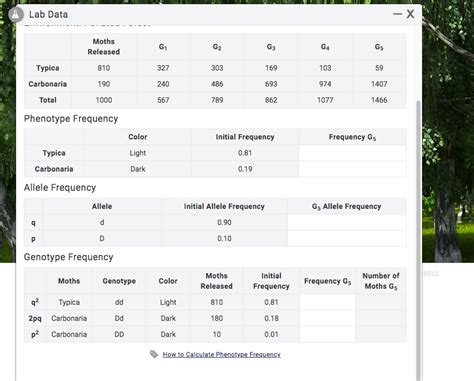Click Total G1 value 567
The width and height of the screenshot is (474, 381).
tap(163, 100)
